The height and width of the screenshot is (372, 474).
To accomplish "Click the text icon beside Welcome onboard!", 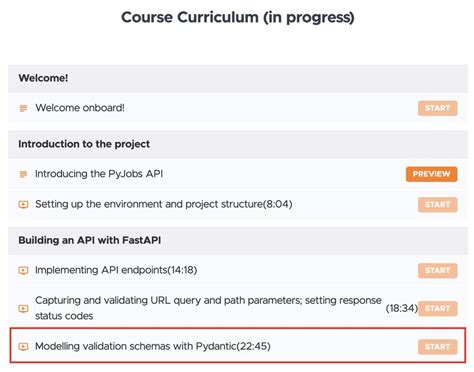I will [x=23, y=108].
